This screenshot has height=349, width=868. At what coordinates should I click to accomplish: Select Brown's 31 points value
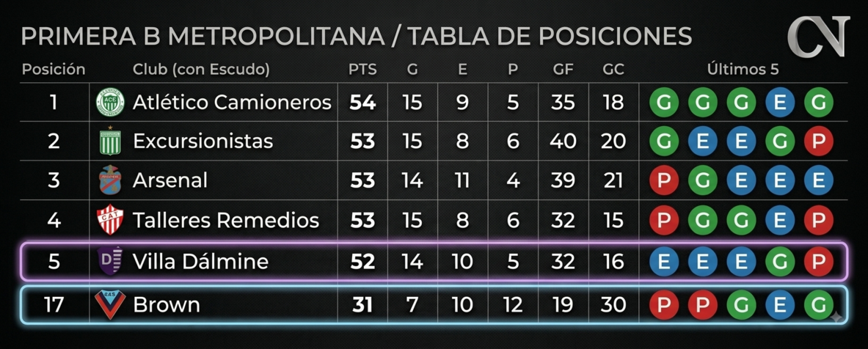[362, 304]
